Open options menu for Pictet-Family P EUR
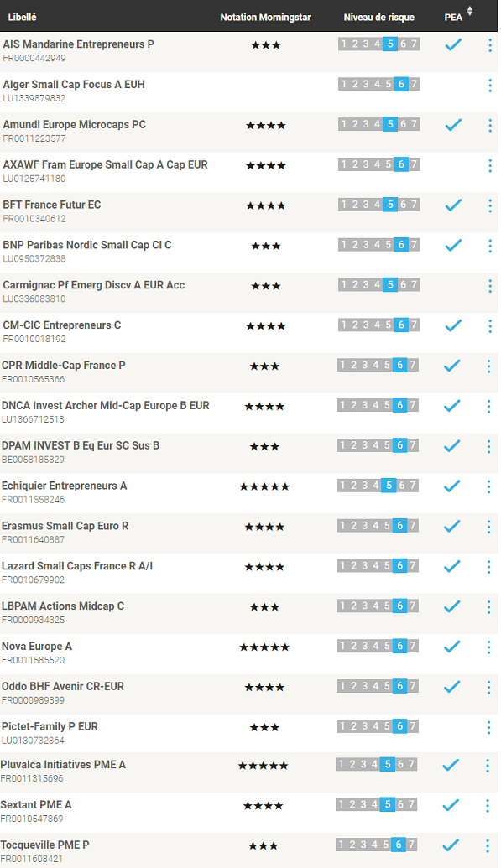 coord(488,727)
